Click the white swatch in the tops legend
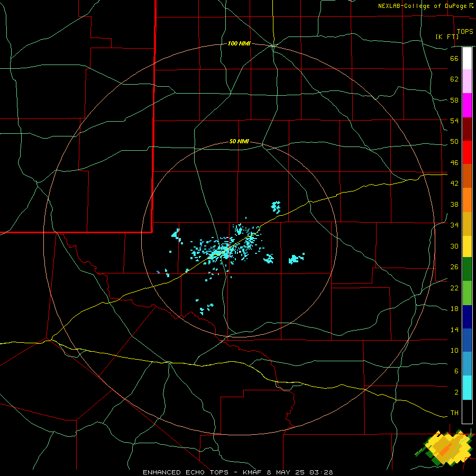Image resolution: width=476 pixels, height=476 pixels. pyautogui.click(x=467, y=58)
